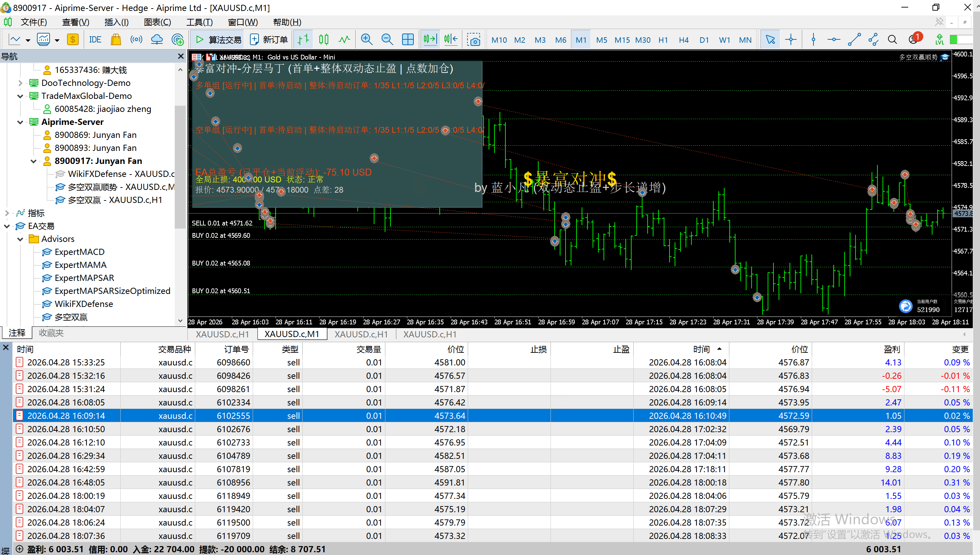Switch to the 收藏夹 tab
Screen dimensions: 980x555
tap(51, 333)
